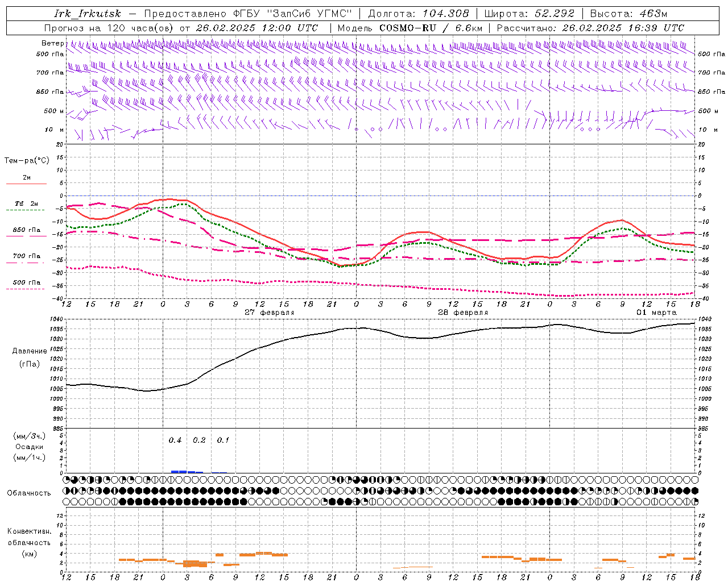Click the station name "Irk_Irkutsk"
Image resolution: width=728 pixels, height=582 pixels.
87,14
